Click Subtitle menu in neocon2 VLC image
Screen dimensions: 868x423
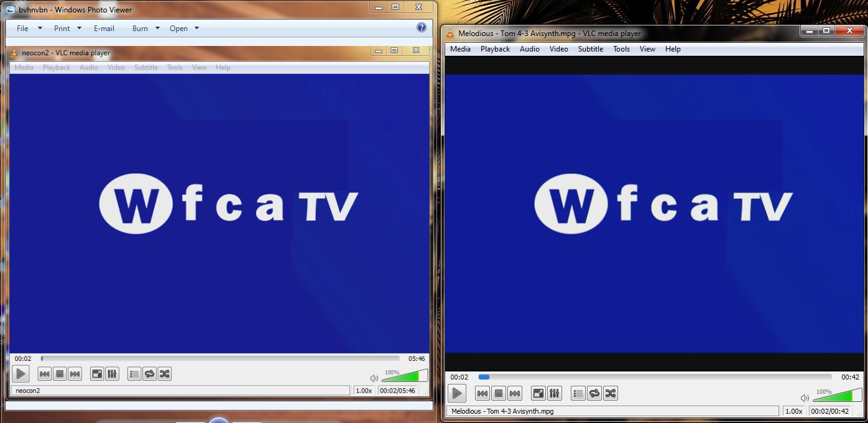click(x=146, y=68)
